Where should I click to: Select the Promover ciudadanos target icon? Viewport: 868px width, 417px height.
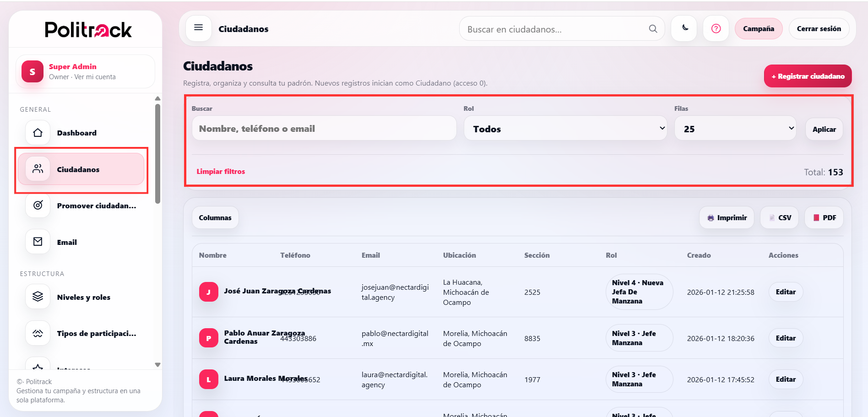(x=38, y=205)
